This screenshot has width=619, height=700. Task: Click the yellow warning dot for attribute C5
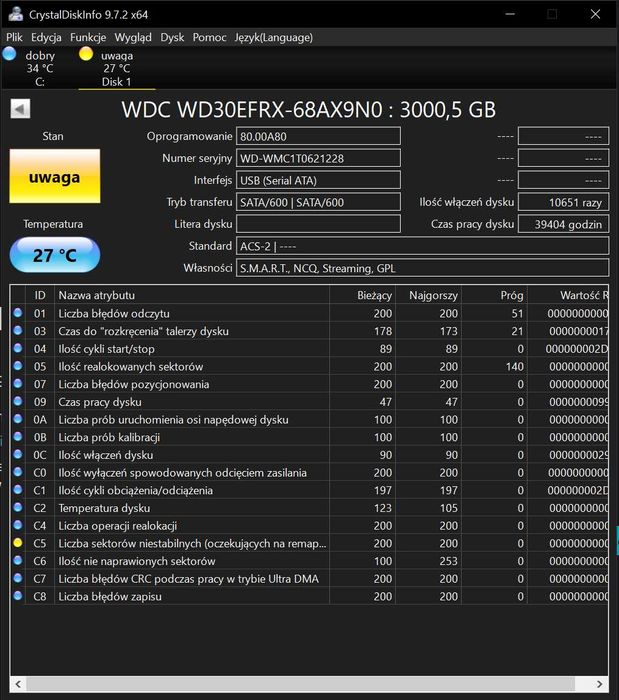tap(18, 542)
